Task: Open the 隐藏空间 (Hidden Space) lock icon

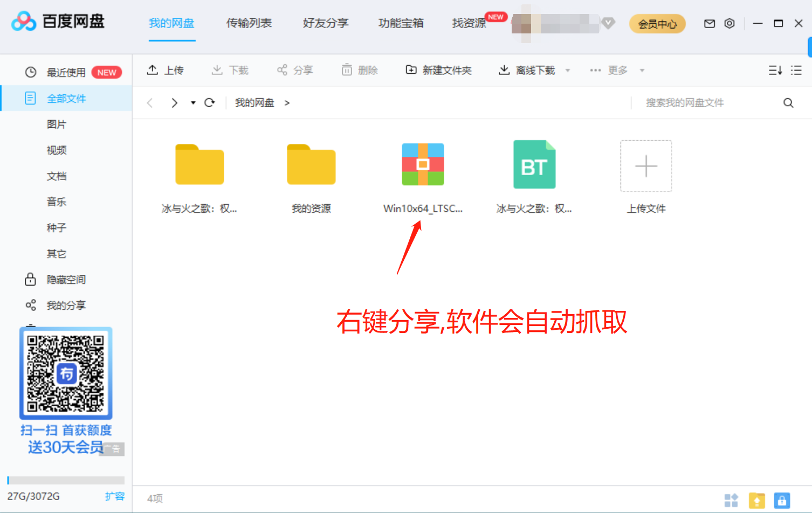Action: click(x=31, y=279)
